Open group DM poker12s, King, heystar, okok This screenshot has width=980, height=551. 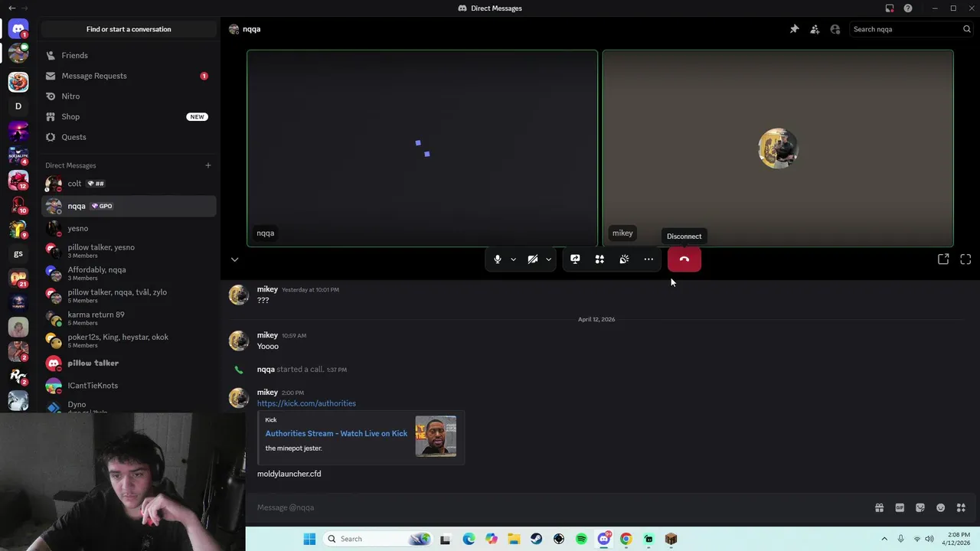(x=129, y=341)
